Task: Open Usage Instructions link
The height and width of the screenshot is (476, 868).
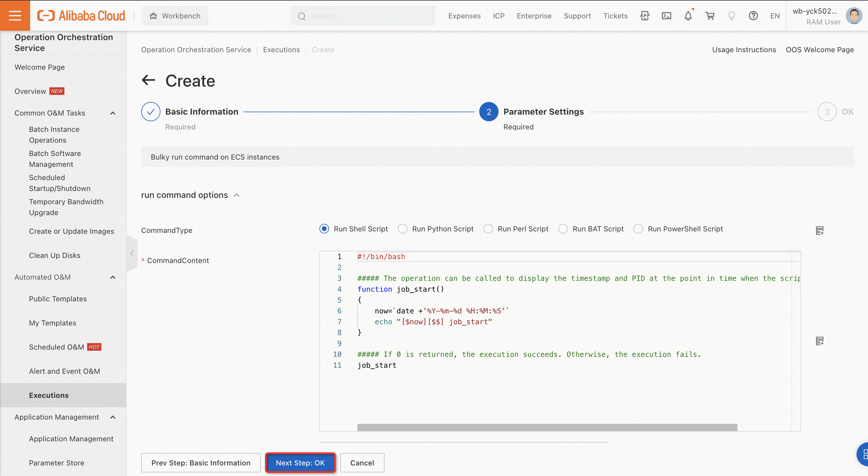Action: tap(744, 49)
